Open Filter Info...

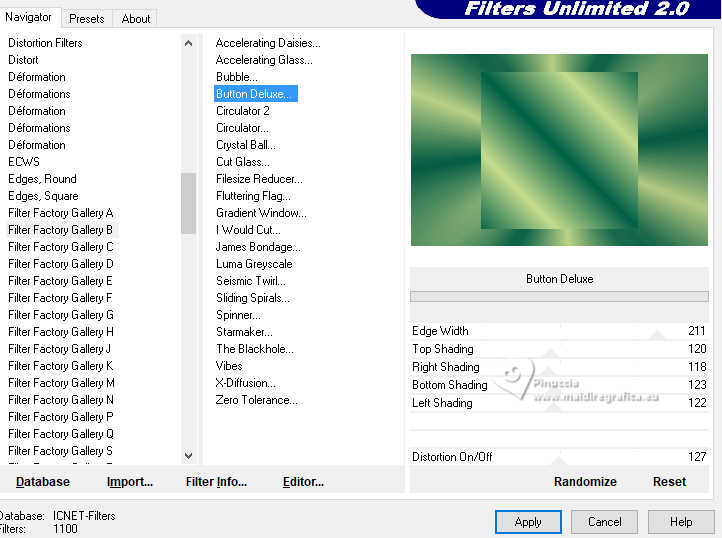216,482
